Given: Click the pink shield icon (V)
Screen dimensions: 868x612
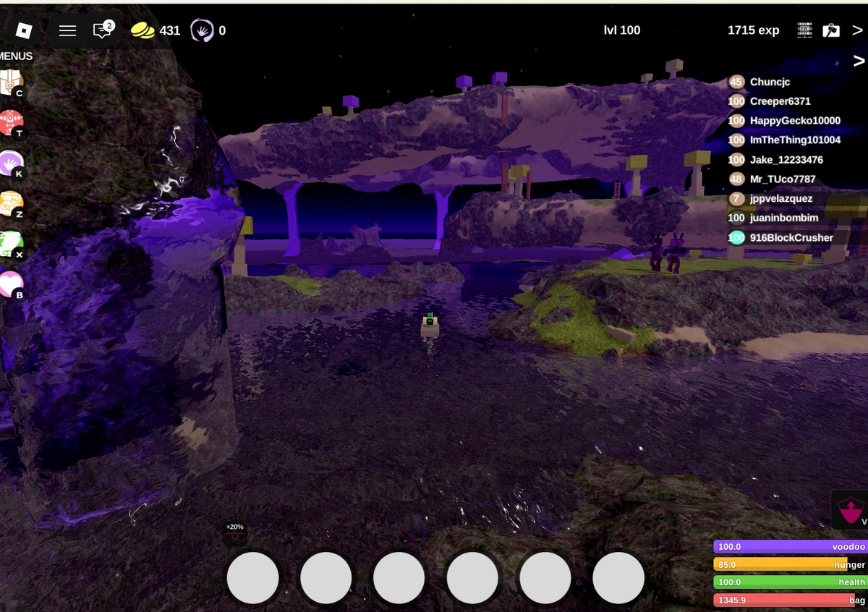Looking at the screenshot, I should pyautogui.click(x=851, y=509).
